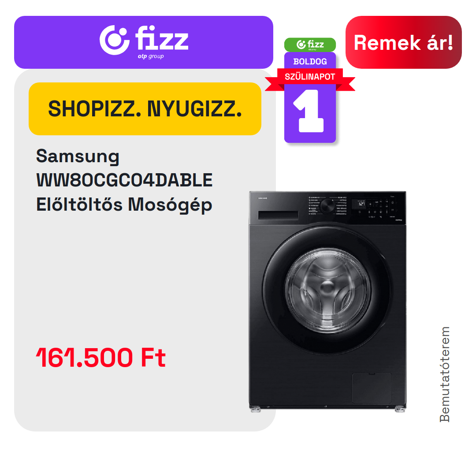Click the red SZÜLINAPOT ribbon
The image size is (476, 476).
pos(310,77)
